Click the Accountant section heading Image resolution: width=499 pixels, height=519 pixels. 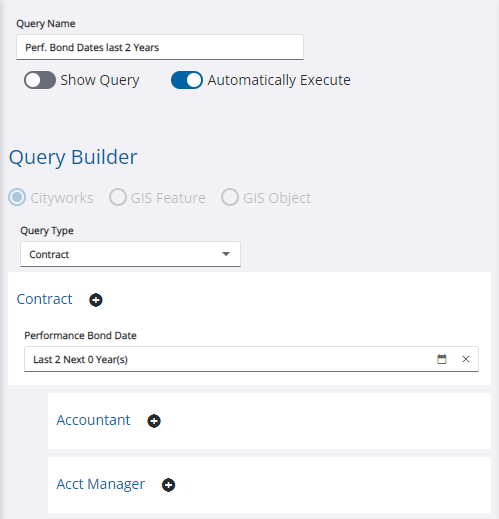click(x=93, y=420)
